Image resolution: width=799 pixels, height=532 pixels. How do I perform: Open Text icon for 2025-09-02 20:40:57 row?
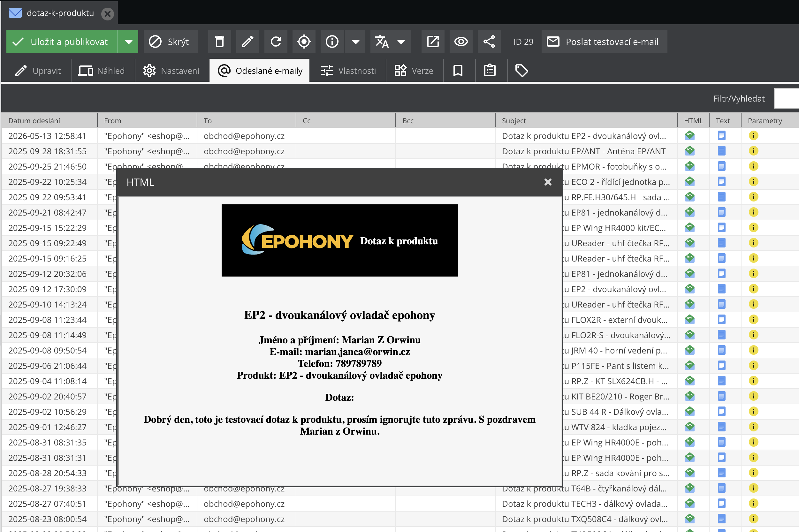click(x=722, y=396)
